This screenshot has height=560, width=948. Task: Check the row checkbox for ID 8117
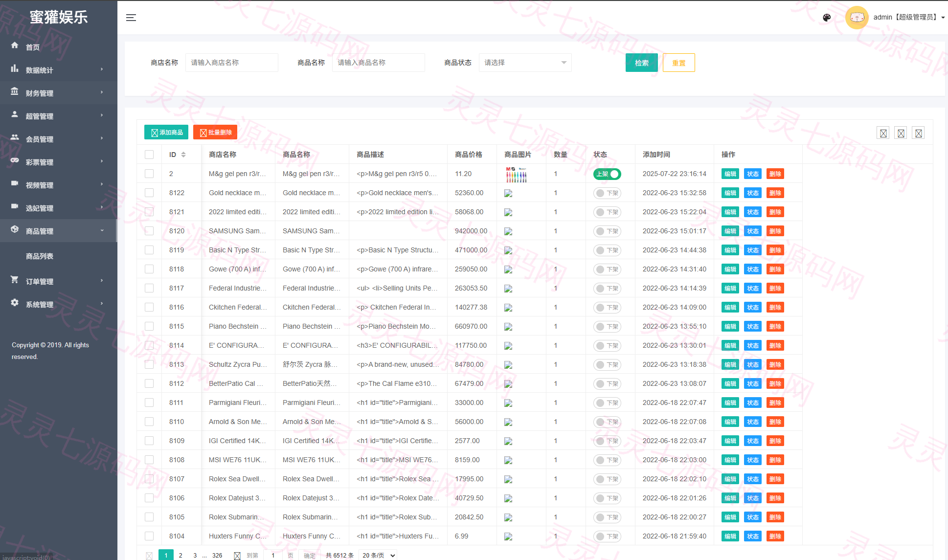coord(149,288)
